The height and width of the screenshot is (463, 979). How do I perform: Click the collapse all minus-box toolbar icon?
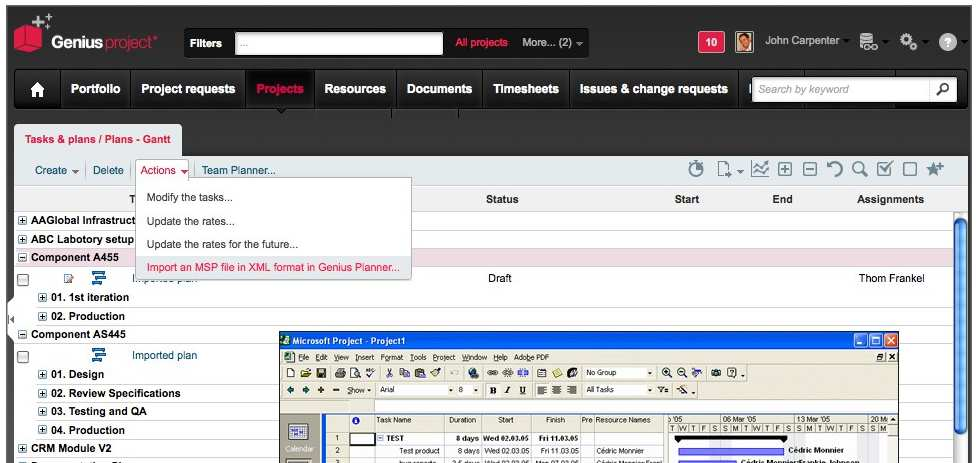click(x=810, y=169)
